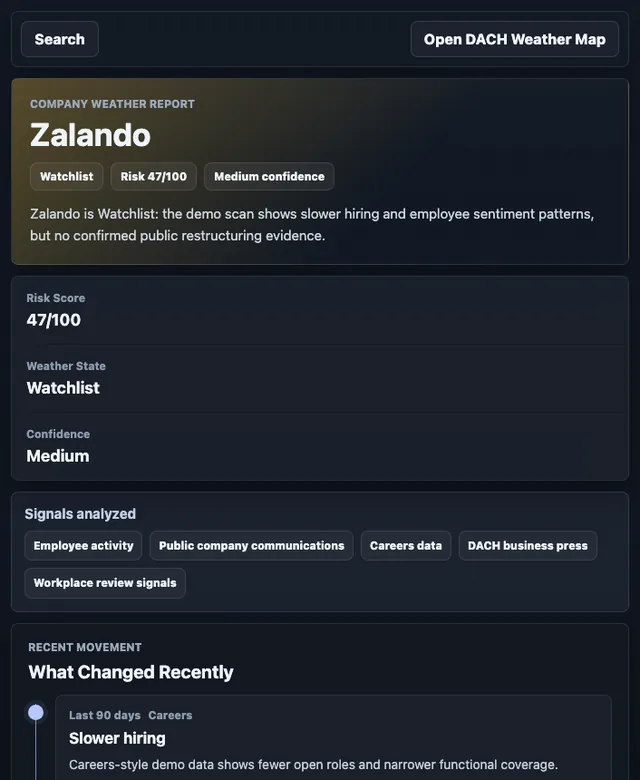Click the Careers data signal chip
The image size is (640, 780).
[x=406, y=546]
